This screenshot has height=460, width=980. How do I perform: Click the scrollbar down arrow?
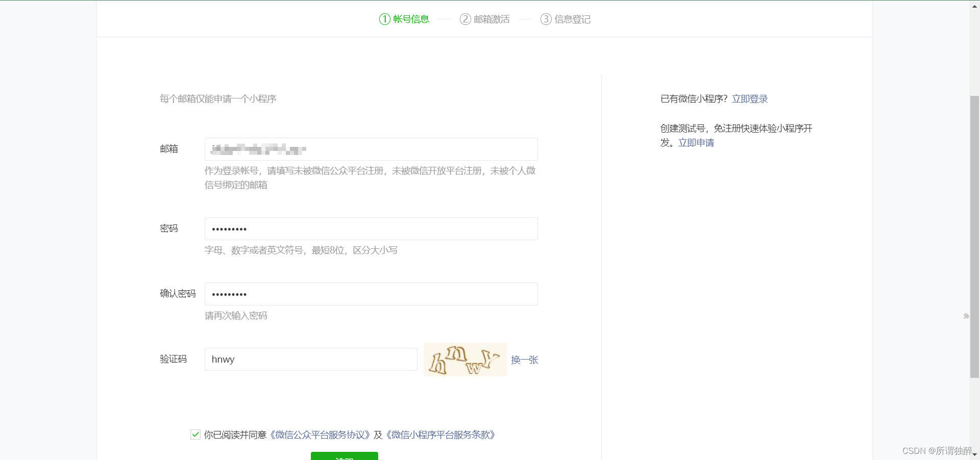tap(974, 455)
